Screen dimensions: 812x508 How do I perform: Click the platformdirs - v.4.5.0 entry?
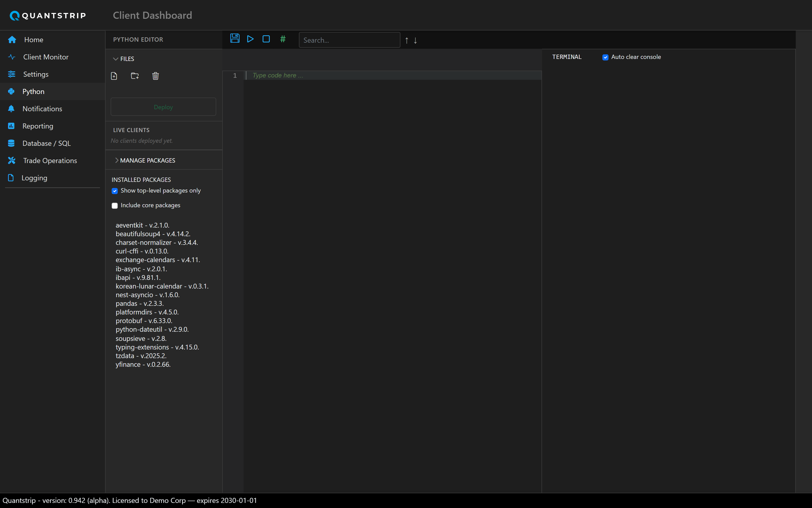pyautogui.click(x=147, y=312)
